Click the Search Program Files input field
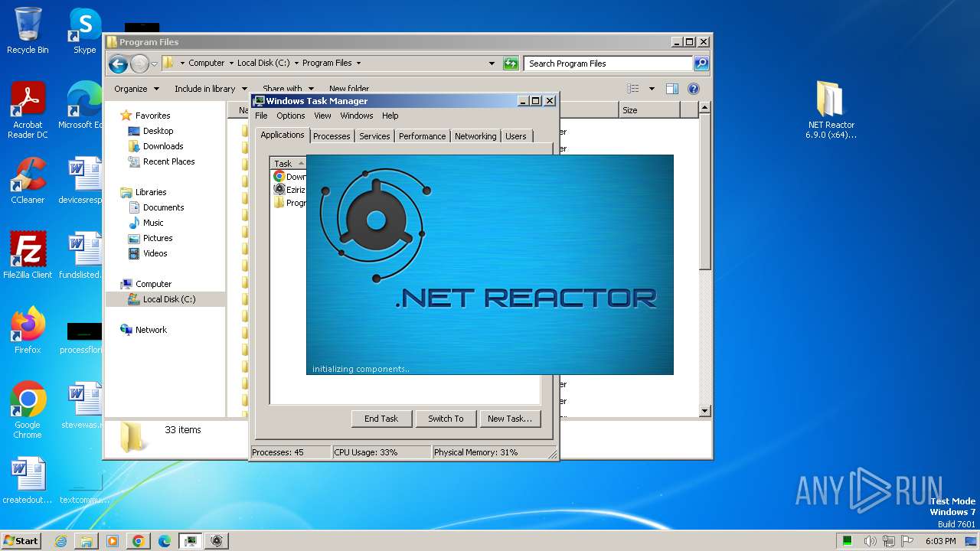This screenshot has height=551, width=980. [609, 64]
